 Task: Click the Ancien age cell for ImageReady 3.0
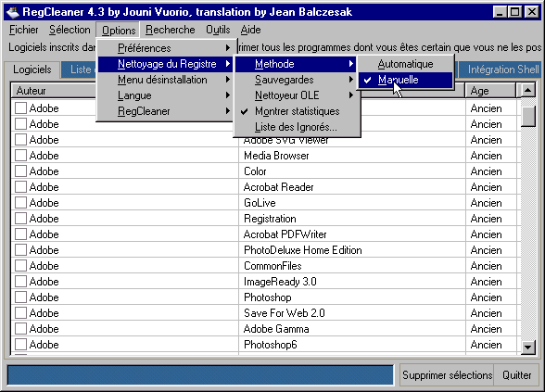486,282
